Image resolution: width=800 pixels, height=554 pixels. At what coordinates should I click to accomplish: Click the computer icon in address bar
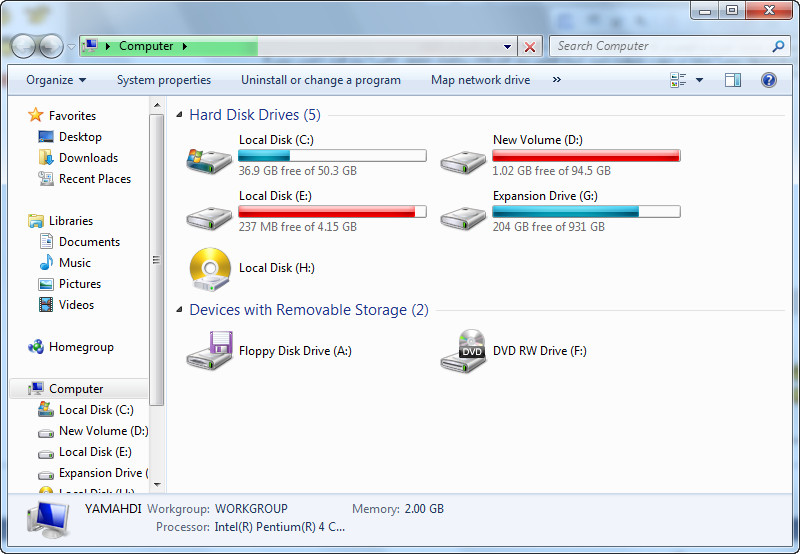tap(90, 46)
